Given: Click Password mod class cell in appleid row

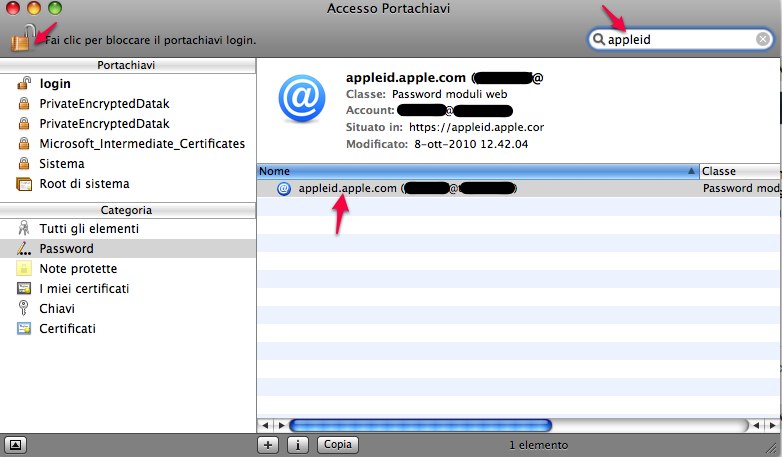Looking at the screenshot, I should 741,188.
